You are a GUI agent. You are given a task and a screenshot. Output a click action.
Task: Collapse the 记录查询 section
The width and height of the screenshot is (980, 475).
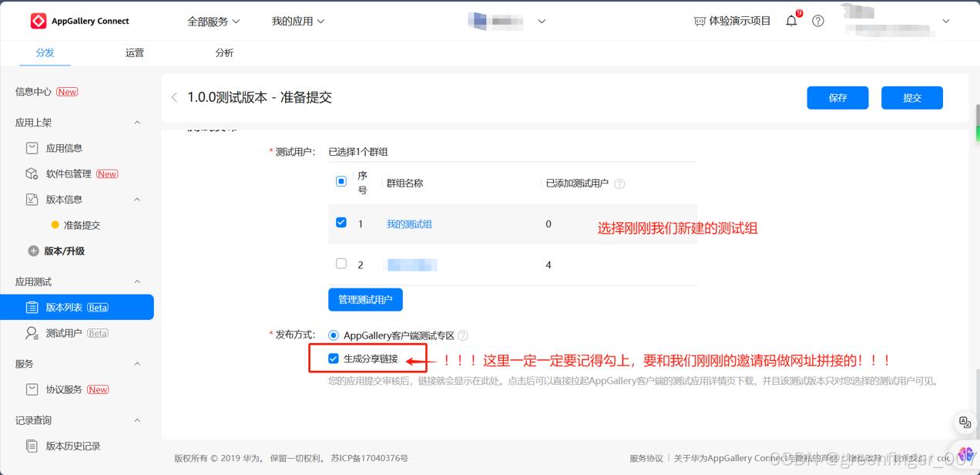coord(137,420)
